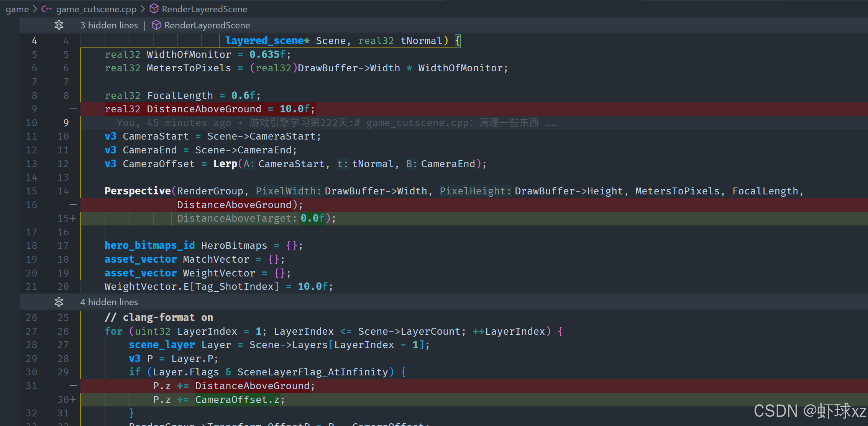Open the game folder breadcrumb
This screenshot has width=868, height=426.
(17, 9)
